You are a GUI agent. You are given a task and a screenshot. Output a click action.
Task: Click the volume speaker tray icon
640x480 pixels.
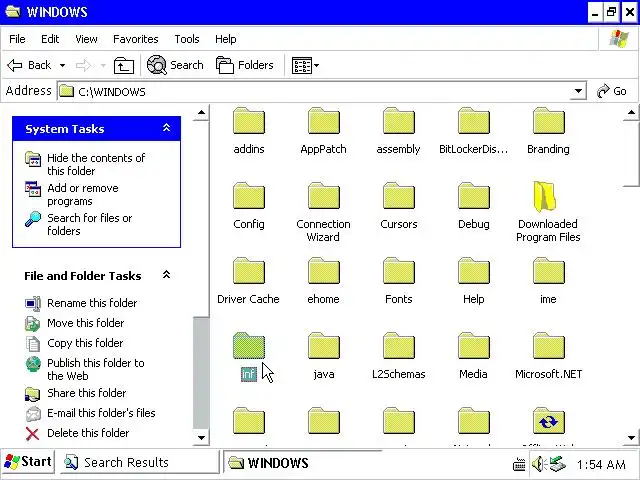click(x=539, y=464)
